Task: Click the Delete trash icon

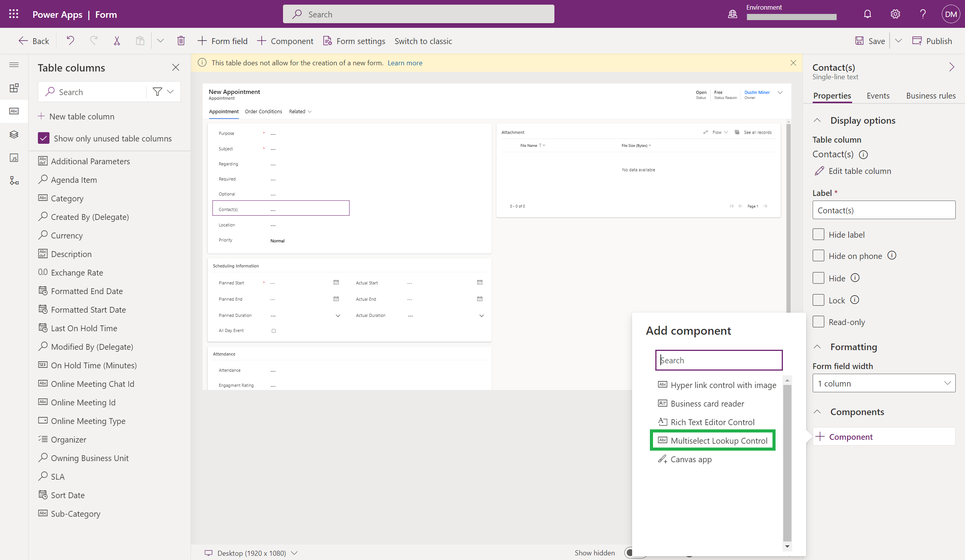Action: [181, 41]
